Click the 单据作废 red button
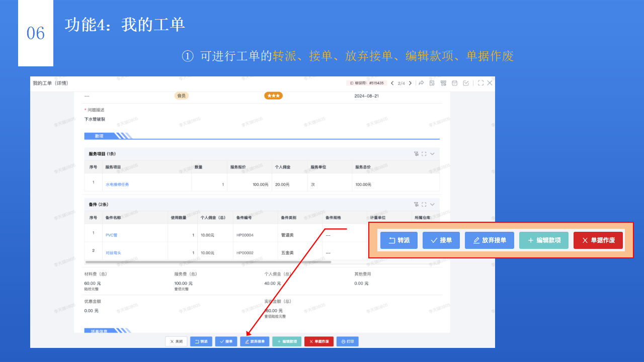Image resolution: width=644 pixels, height=362 pixels. 318,341
